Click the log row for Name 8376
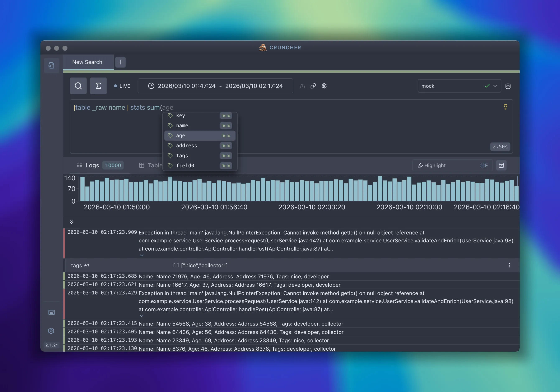 (291, 349)
